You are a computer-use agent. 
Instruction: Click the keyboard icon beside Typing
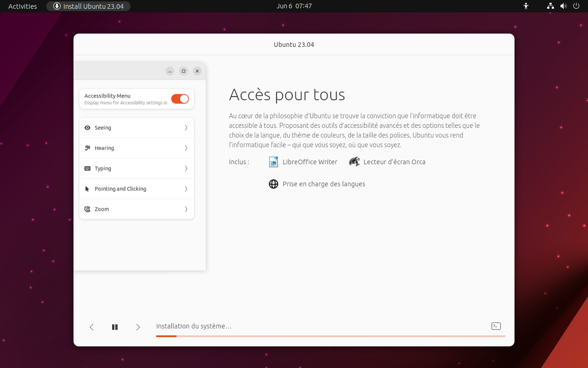click(87, 168)
